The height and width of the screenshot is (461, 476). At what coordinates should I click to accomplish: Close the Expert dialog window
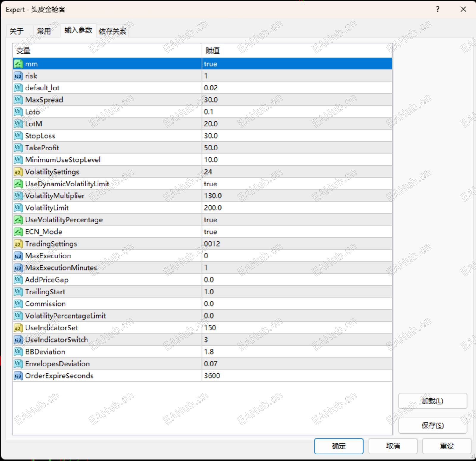(x=463, y=9)
